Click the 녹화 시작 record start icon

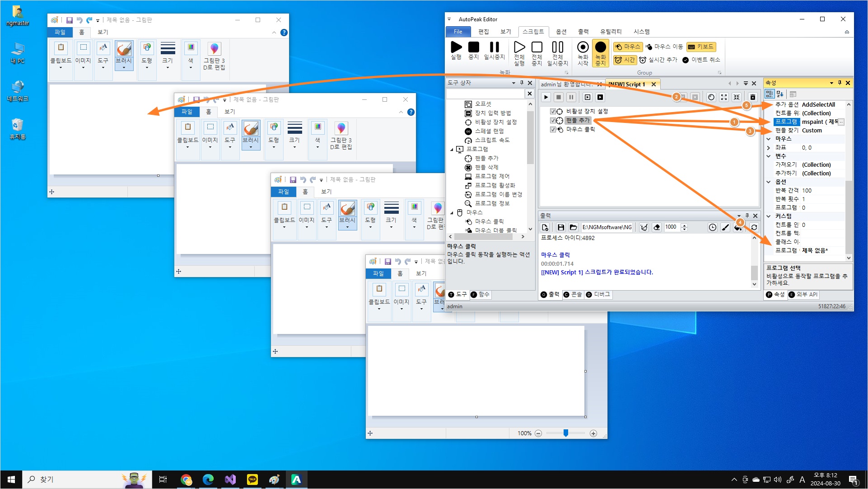point(583,47)
